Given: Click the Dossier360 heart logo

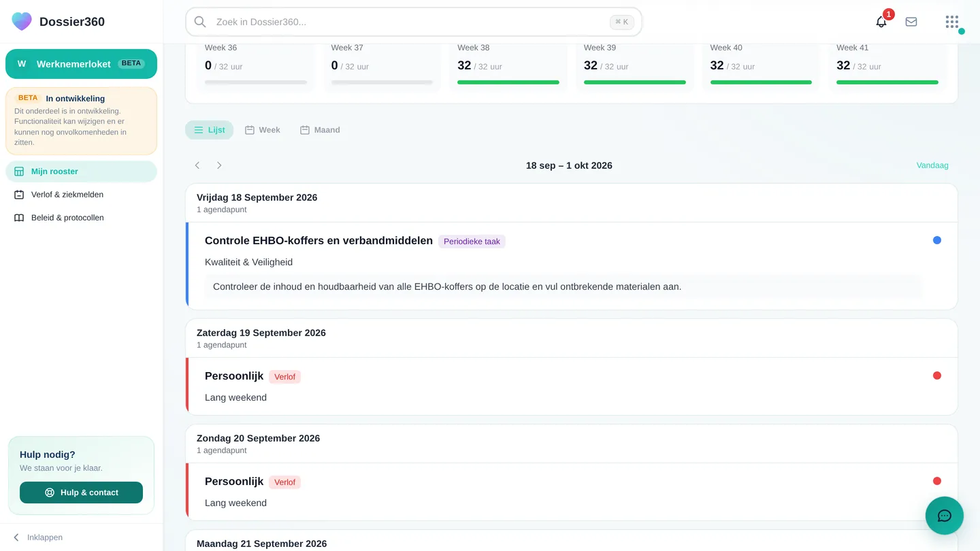Looking at the screenshot, I should (22, 21).
